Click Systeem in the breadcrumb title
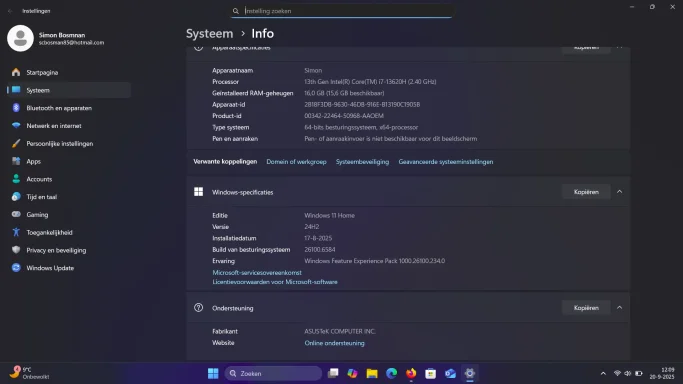The image size is (683, 384). [210, 34]
